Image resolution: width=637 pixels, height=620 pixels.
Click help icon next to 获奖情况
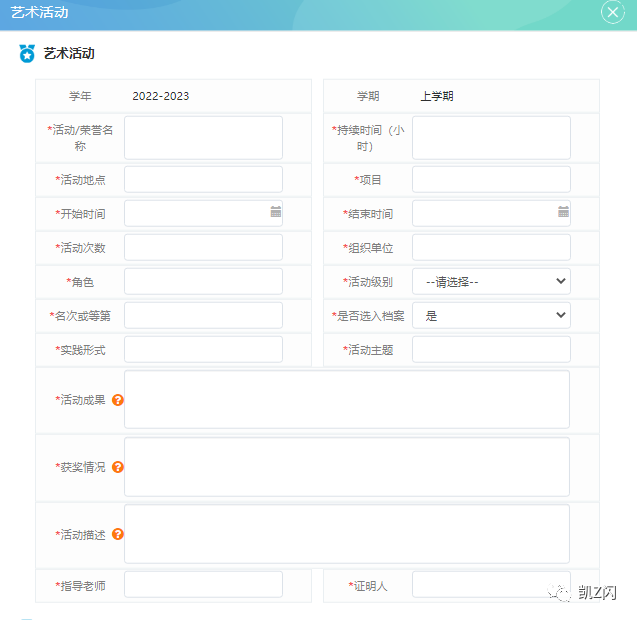click(x=118, y=467)
